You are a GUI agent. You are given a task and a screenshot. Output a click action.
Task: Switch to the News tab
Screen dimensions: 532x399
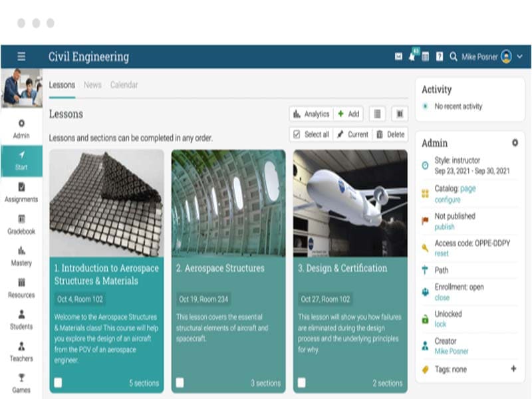click(92, 85)
